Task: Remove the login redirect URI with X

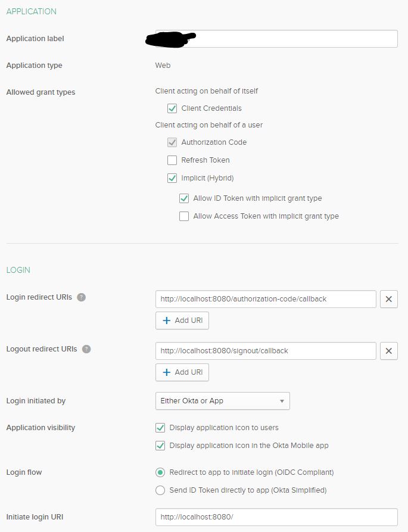Action: [x=389, y=299]
